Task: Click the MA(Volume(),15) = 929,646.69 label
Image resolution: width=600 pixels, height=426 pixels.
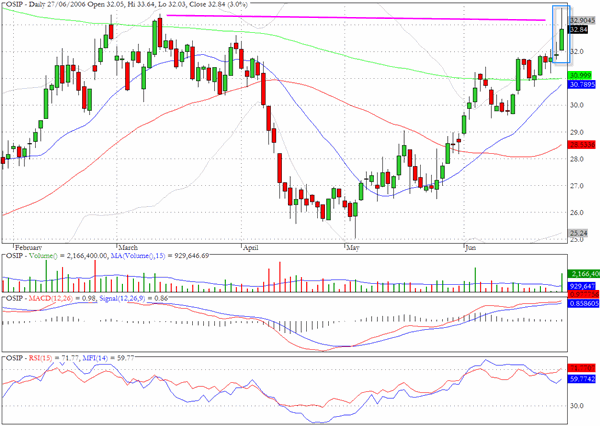Action: (x=160, y=256)
